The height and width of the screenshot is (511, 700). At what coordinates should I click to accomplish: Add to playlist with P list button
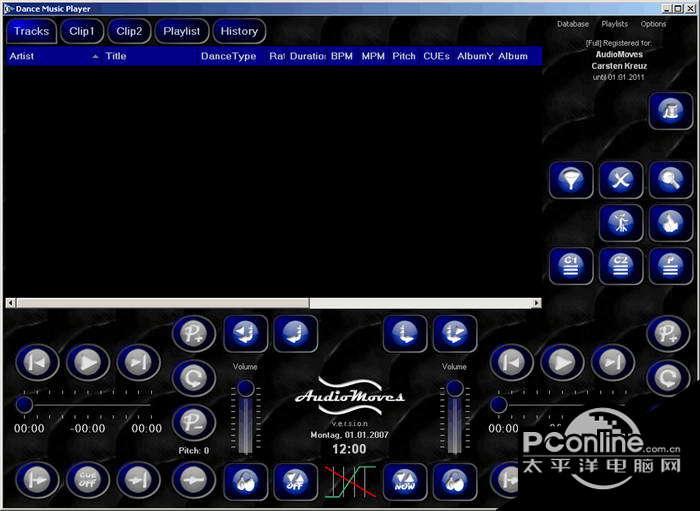click(671, 266)
